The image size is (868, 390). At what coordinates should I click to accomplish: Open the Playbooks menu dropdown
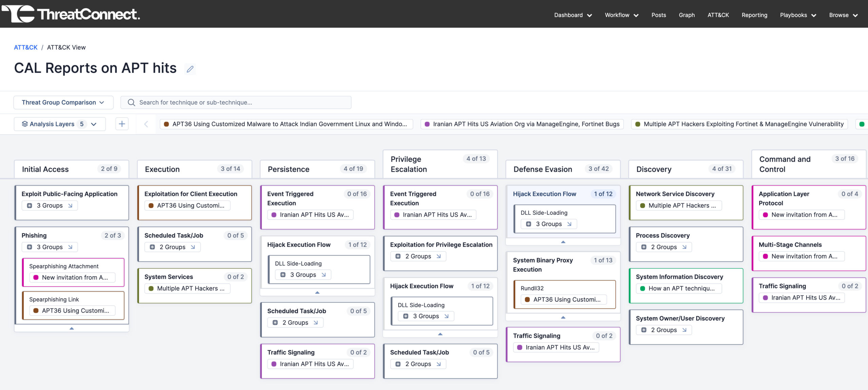point(798,15)
